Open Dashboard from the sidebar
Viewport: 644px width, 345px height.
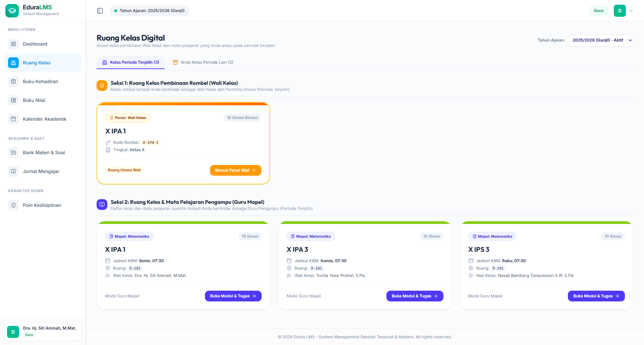tap(43, 44)
